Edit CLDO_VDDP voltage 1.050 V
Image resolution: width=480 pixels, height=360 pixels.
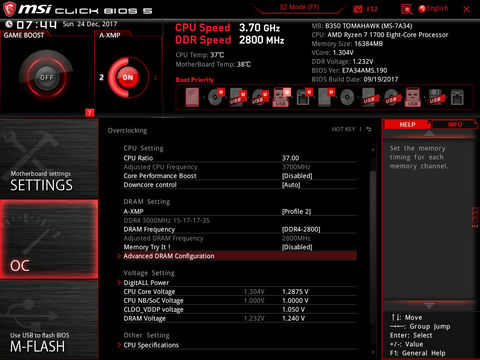293,309
